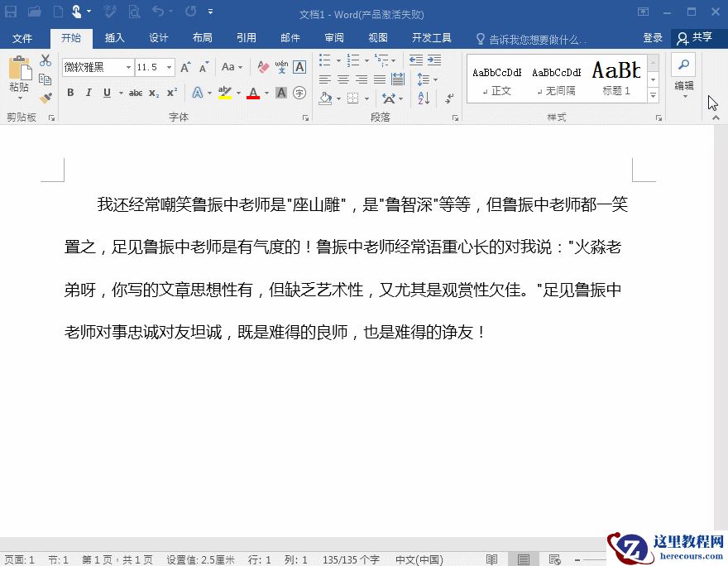Sort paragraphs with A-Z icon
The image size is (728, 566).
[424, 98]
